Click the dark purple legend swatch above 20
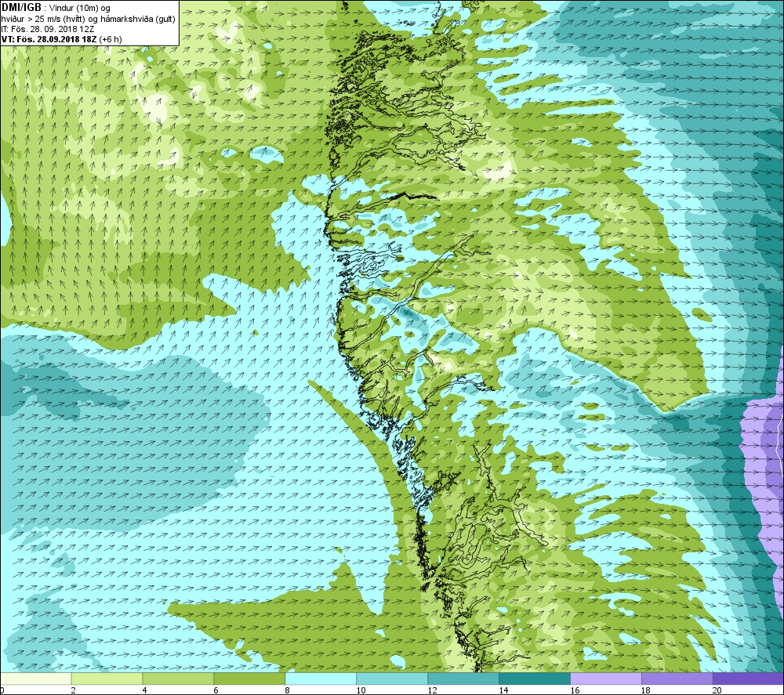This screenshot has height=695, width=784. click(x=749, y=679)
